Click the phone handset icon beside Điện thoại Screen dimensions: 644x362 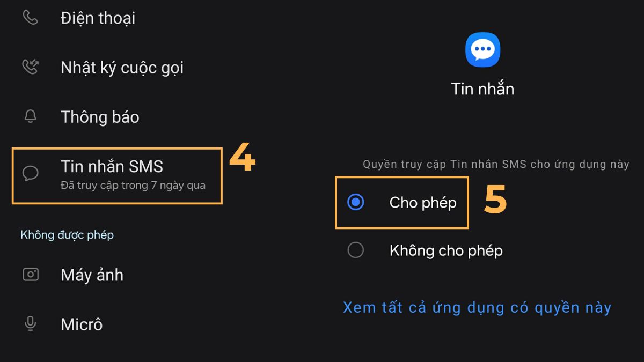click(31, 17)
